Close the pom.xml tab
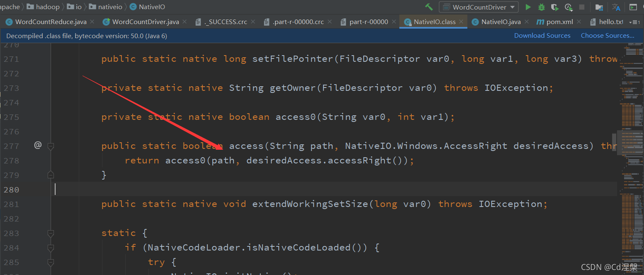The image size is (644, 275). coord(578,22)
